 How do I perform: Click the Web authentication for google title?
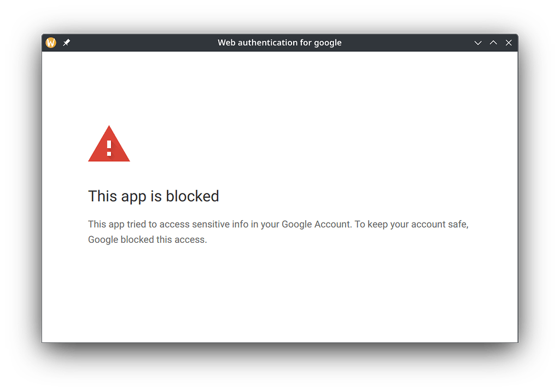pos(279,42)
